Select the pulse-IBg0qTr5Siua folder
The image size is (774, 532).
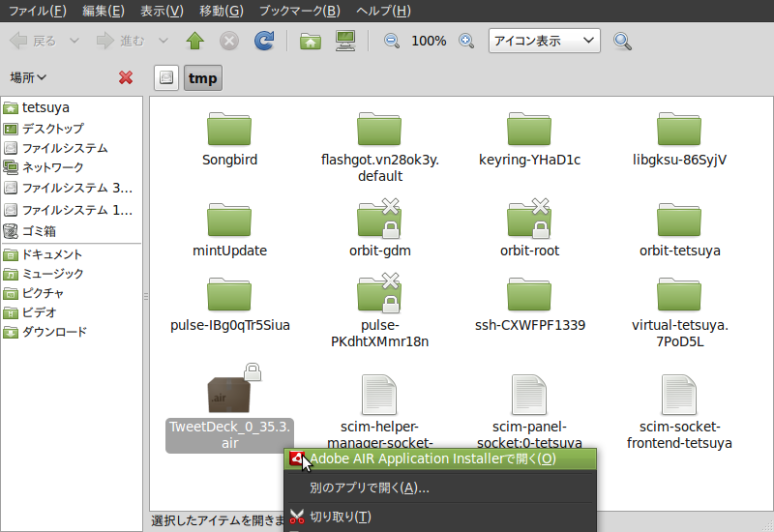pyautogui.click(x=229, y=305)
